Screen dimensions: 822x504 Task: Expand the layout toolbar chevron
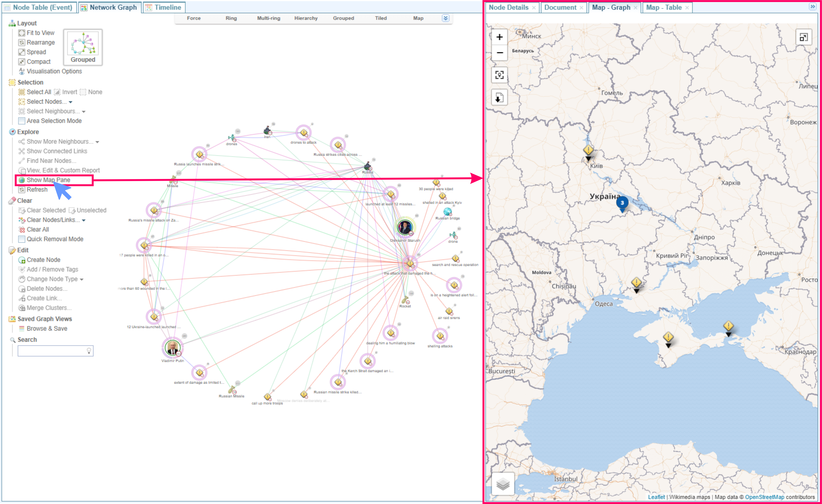(445, 18)
